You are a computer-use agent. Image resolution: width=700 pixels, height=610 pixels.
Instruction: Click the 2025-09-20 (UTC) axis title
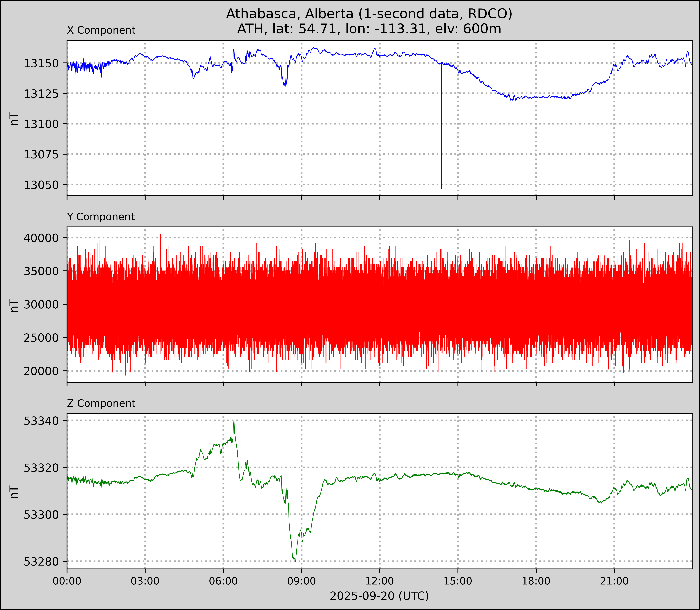coord(379,596)
